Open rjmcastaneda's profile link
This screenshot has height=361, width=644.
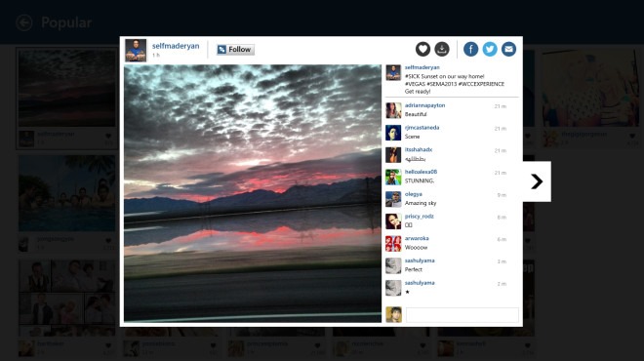(422, 128)
